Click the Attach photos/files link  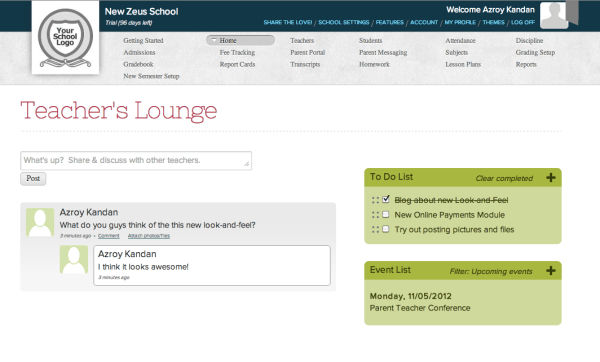149,236
